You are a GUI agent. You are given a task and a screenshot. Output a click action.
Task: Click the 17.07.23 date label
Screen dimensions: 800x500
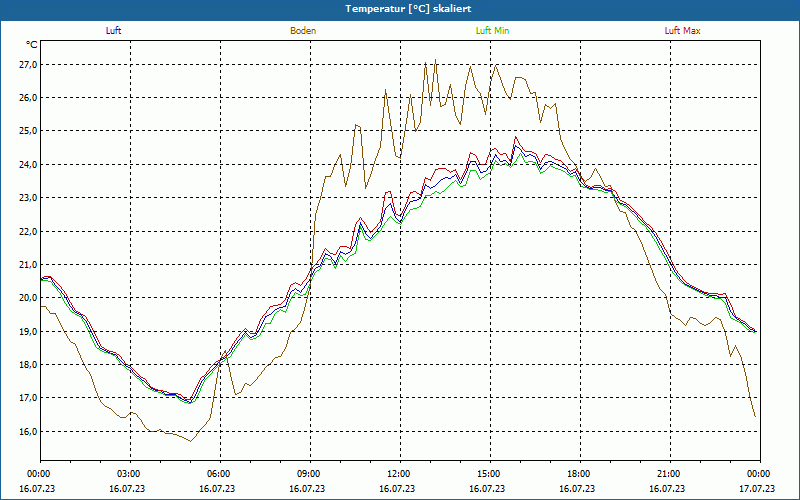tap(757, 488)
